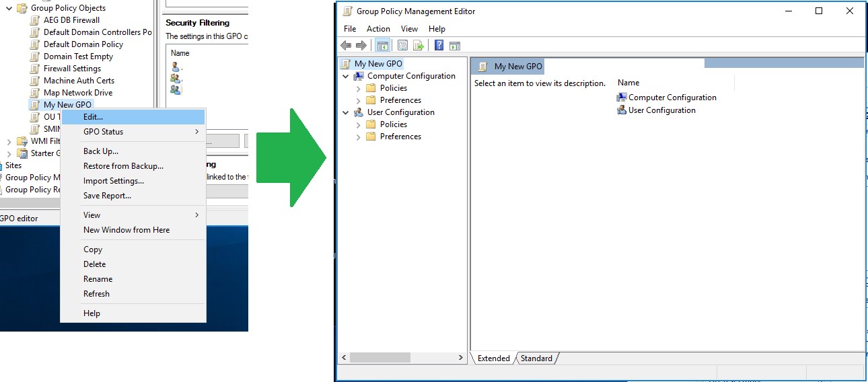Click the Export List toolbar icon

(419, 45)
